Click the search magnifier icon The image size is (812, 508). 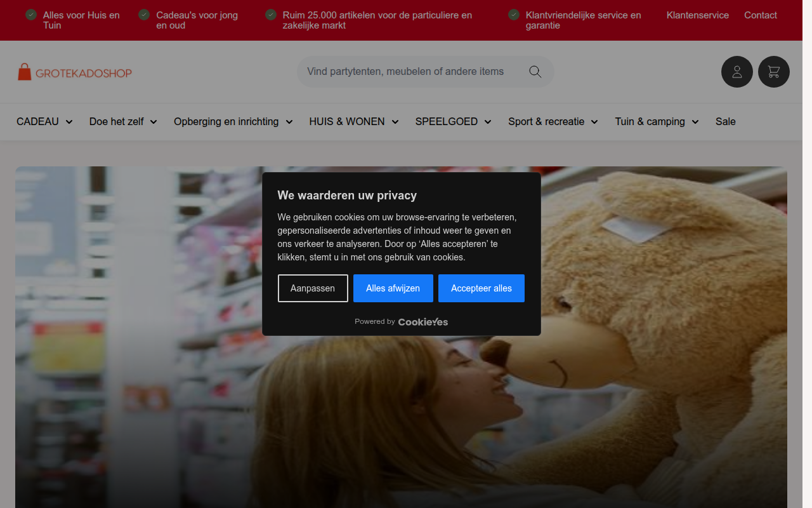(x=535, y=72)
